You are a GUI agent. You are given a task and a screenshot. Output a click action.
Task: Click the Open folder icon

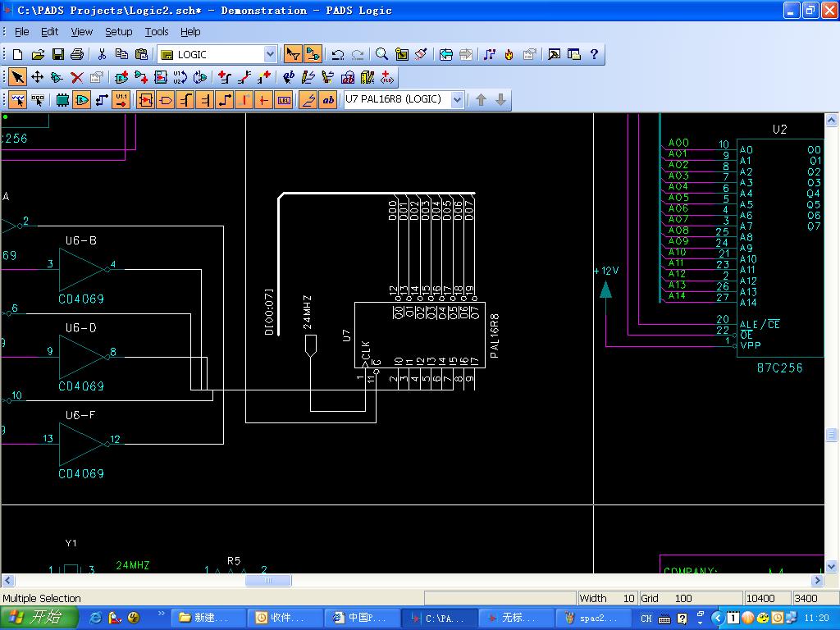(x=38, y=54)
